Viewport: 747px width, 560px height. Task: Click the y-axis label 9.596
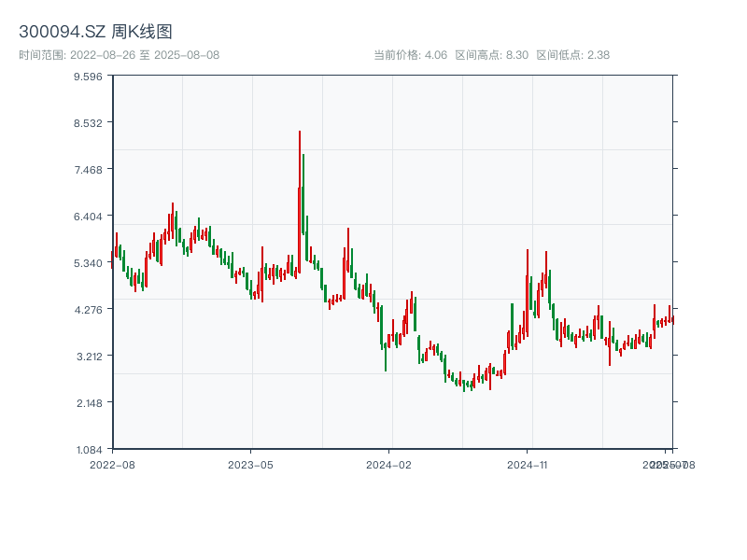(x=88, y=77)
